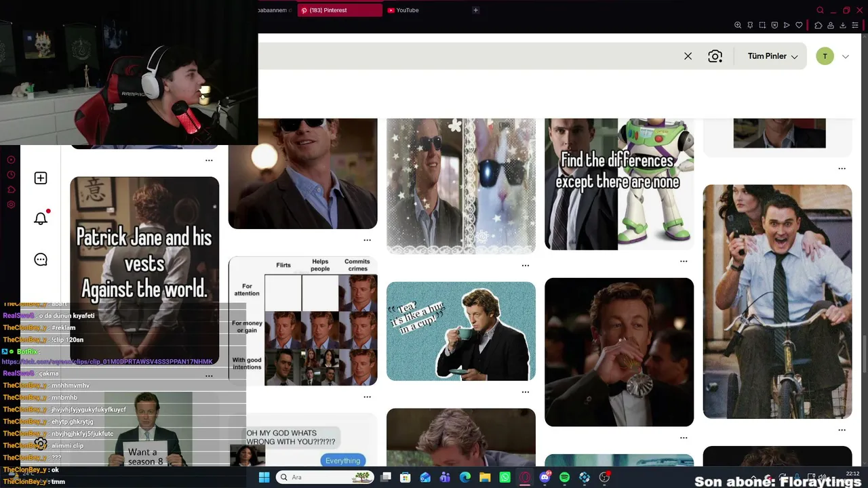The height and width of the screenshot is (488, 868).
Task: Open the browser easy setup sliders icon
Action: click(855, 25)
